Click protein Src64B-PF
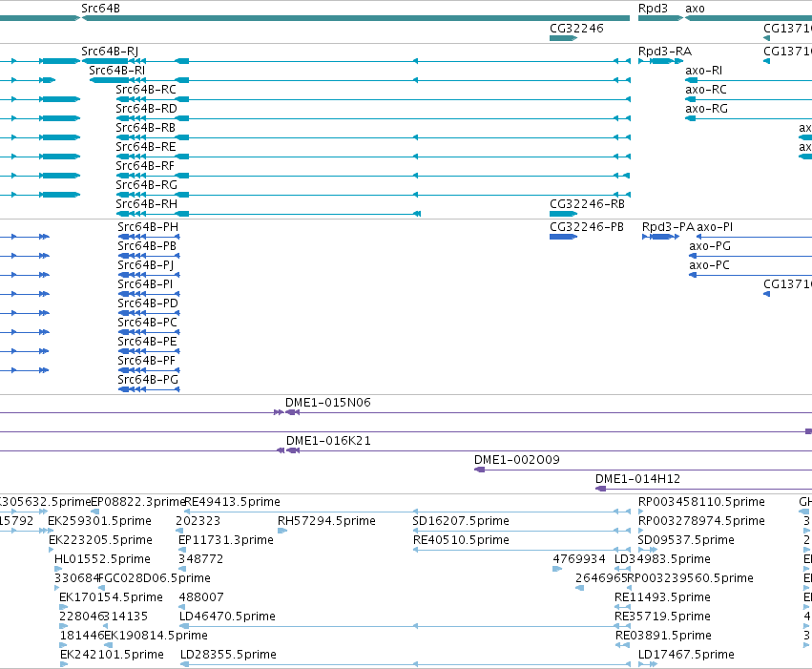 click(x=149, y=370)
